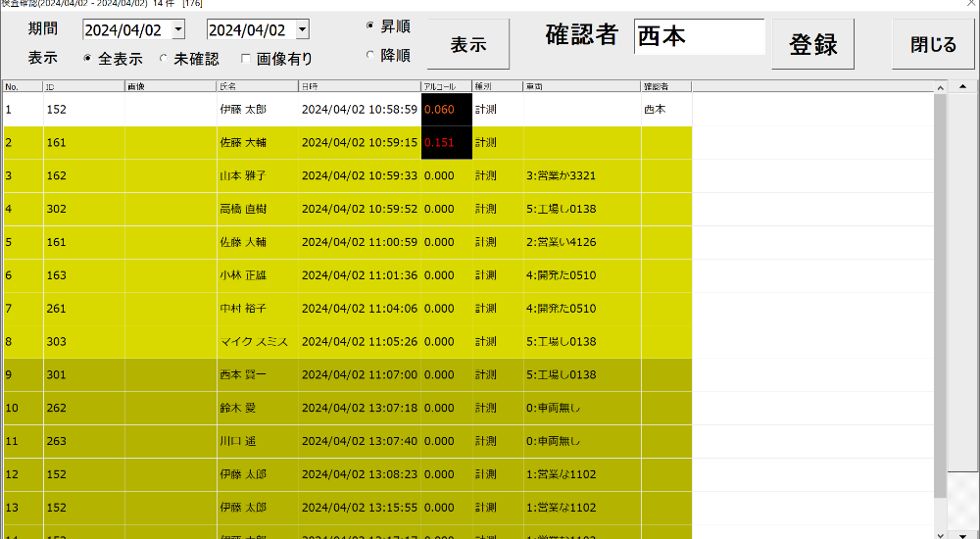Select name 小林 正雄 in row 6
The image size is (980, 539).
tap(243, 275)
